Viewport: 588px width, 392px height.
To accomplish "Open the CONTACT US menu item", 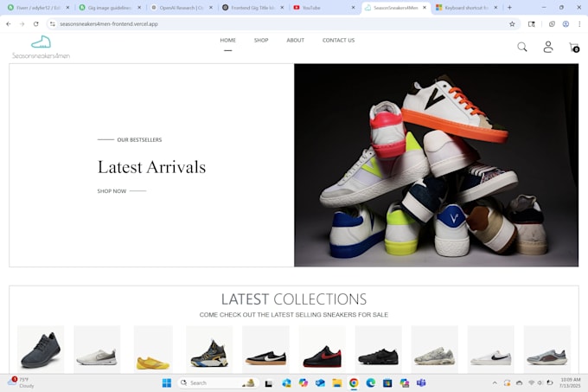I will tap(338, 40).
